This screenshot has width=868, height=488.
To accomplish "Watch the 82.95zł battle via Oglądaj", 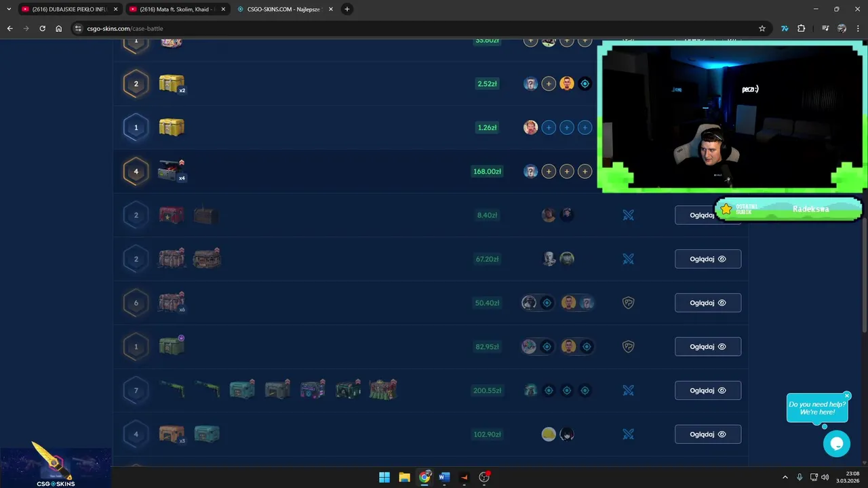I will (x=708, y=346).
